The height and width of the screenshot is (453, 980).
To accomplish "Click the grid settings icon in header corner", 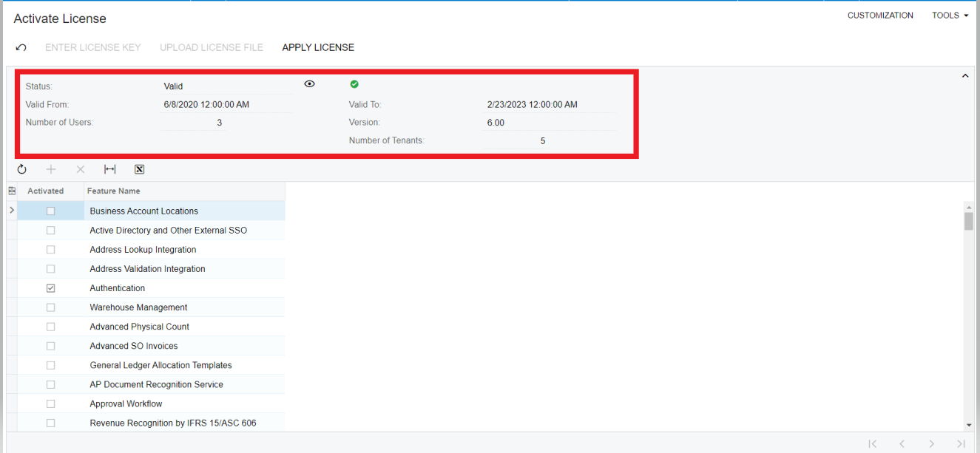I will 12,191.
